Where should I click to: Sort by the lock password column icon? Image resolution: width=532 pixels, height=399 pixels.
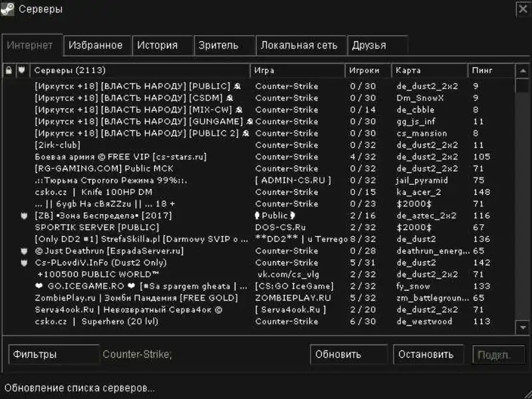pyautogui.click(x=9, y=70)
